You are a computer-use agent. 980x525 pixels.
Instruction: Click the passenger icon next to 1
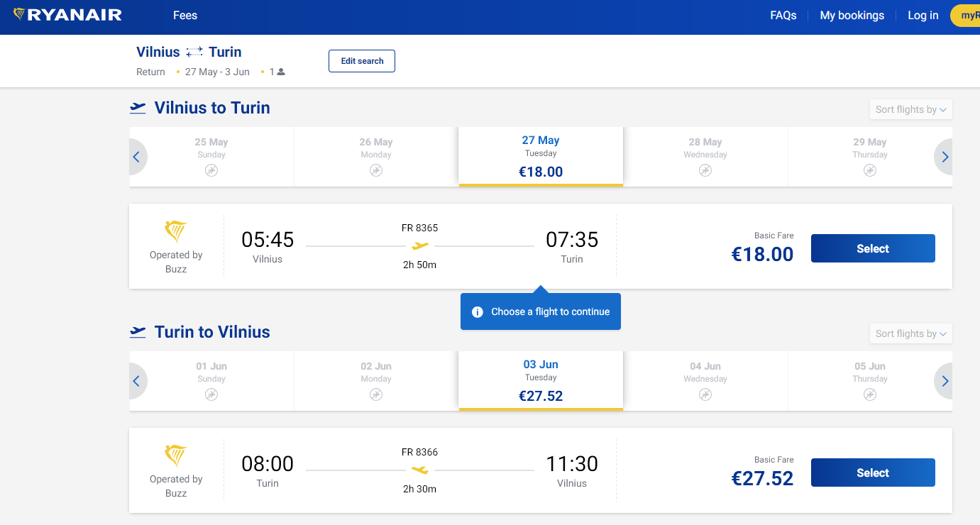281,72
